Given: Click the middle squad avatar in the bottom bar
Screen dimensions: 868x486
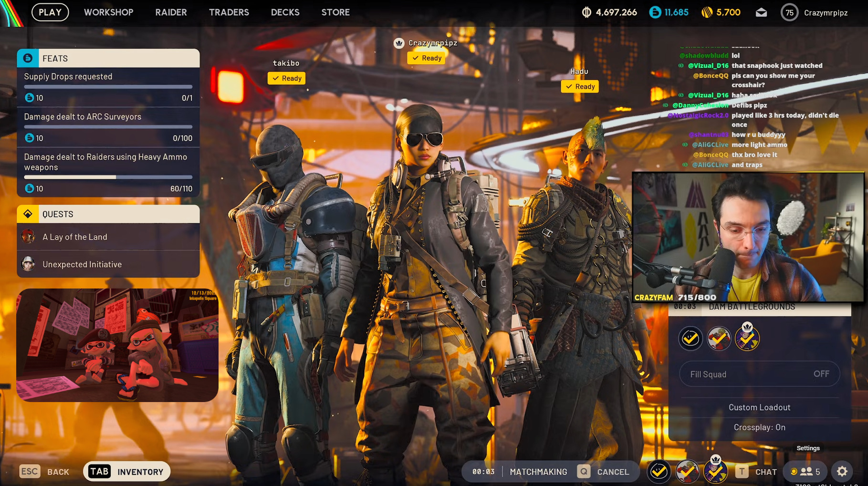Looking at the screenshot, I should tap(687, 471).
